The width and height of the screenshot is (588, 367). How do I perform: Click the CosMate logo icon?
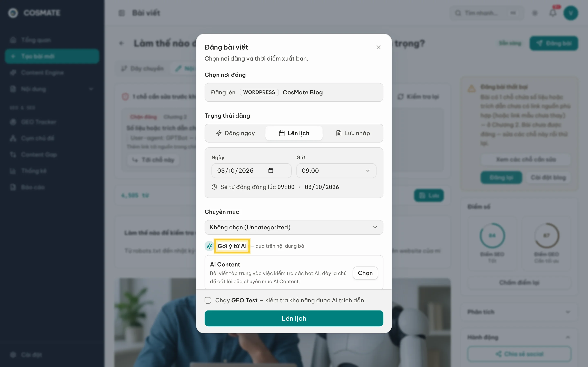(x=13, y=13)
